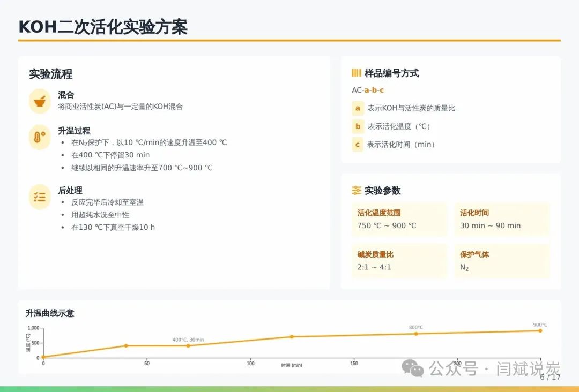Click the 800°C data point on the curve
Screen dimensions: 579x392
pos(415,334)
